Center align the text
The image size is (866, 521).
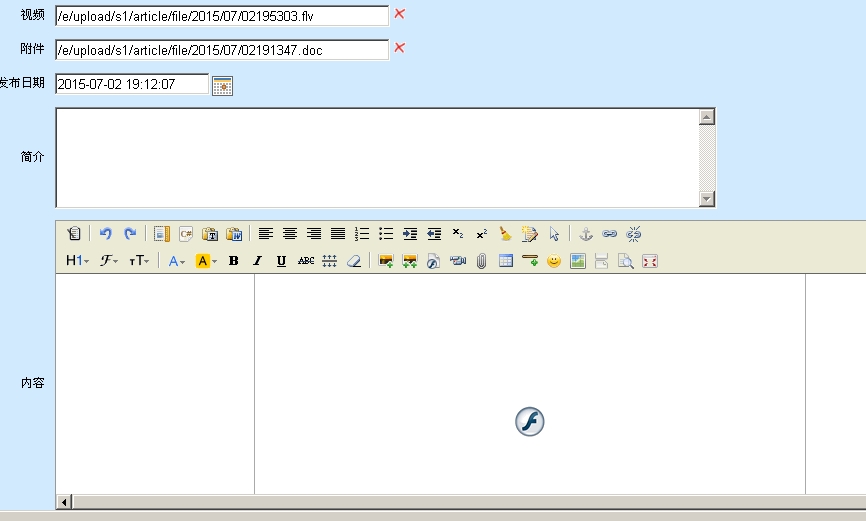click(x=290, y=234)
